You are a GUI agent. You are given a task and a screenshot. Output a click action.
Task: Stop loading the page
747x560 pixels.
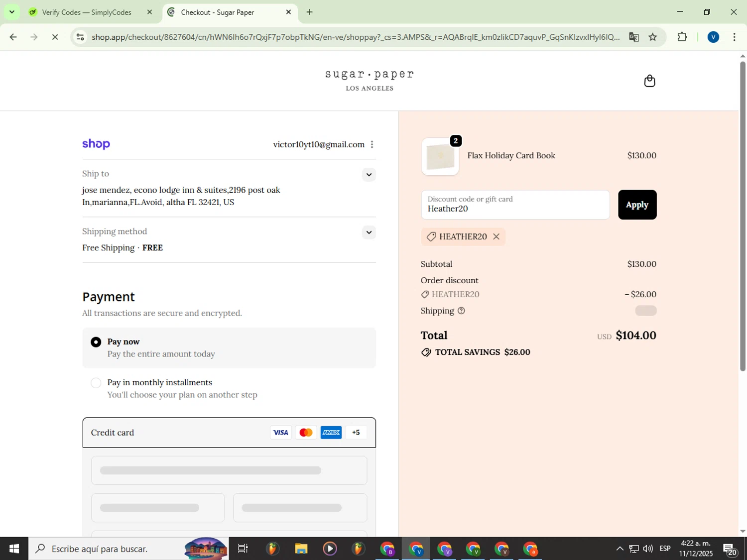click(x=55, y=37)
